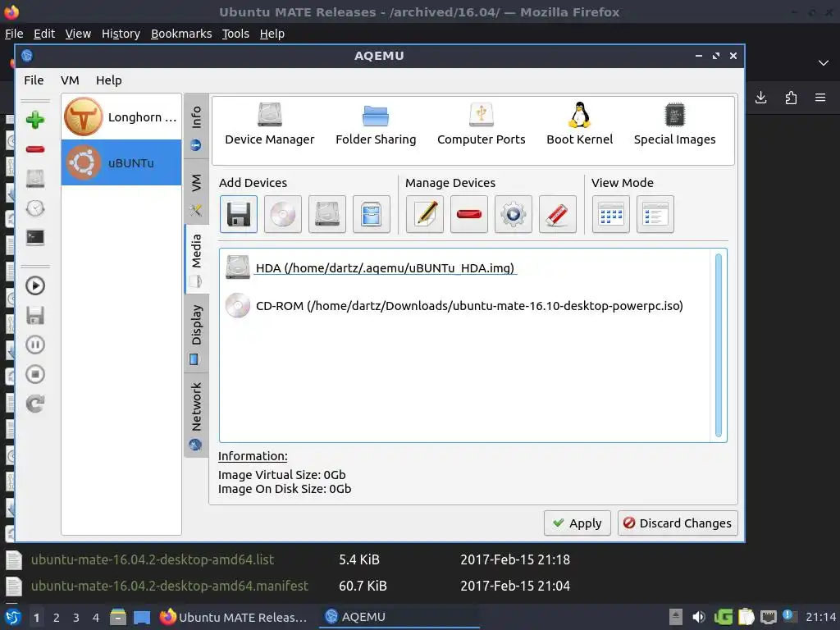This screenshot has height=630, width=840.
Task: Switch to workspace 2 in taskbar
Action: coord(57,617)
